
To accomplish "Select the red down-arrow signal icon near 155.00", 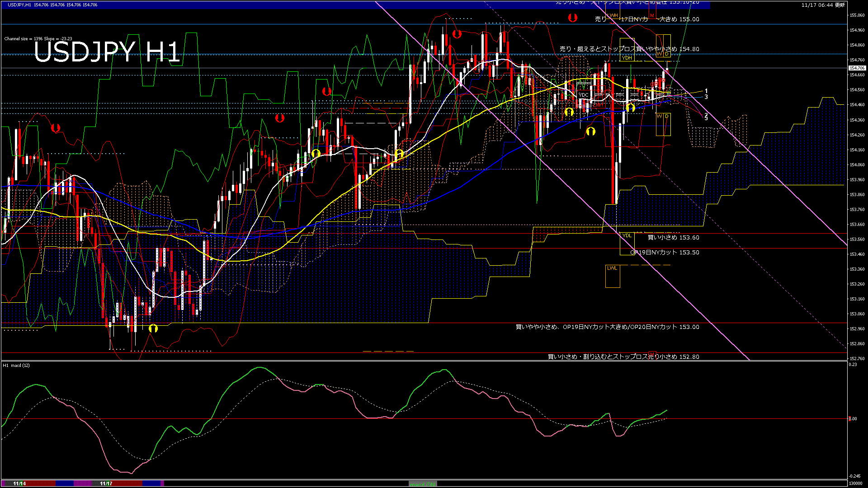I will [x=573, y=17].
